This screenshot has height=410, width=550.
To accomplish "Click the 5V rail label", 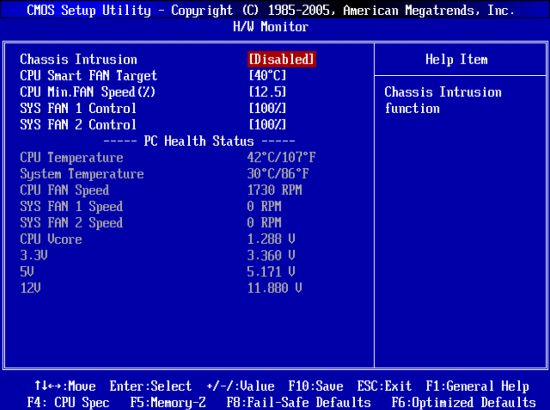I will (x=27, y=272).
